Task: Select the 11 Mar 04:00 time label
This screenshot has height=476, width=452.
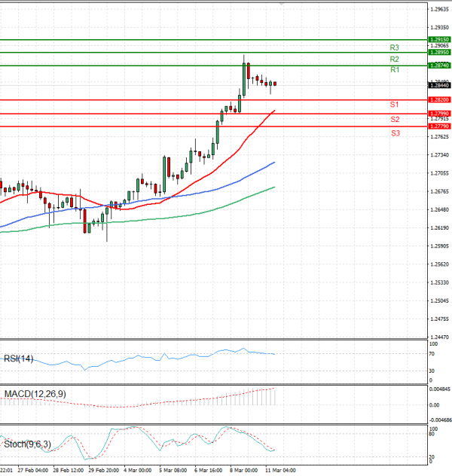Action: click(280, 471)
